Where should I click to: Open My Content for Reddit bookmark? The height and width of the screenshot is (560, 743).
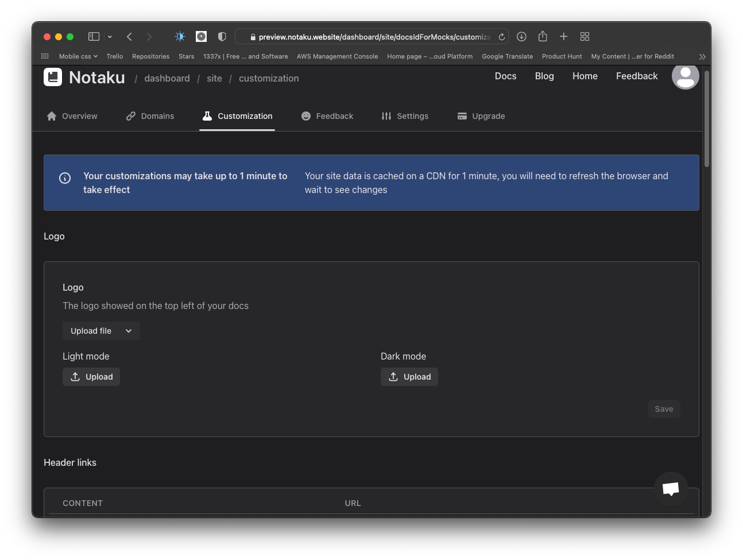pyautogui.click(x=632, y=56)
